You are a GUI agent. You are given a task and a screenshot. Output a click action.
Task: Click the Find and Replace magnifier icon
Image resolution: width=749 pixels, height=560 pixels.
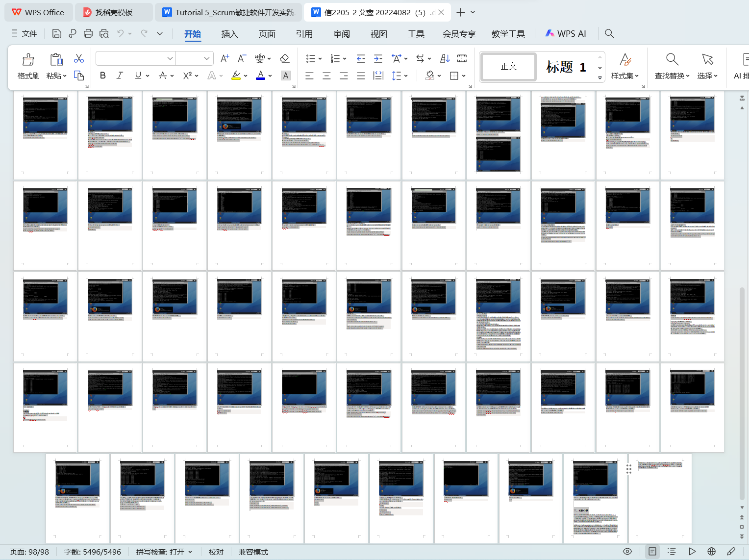tap(672, 60)
